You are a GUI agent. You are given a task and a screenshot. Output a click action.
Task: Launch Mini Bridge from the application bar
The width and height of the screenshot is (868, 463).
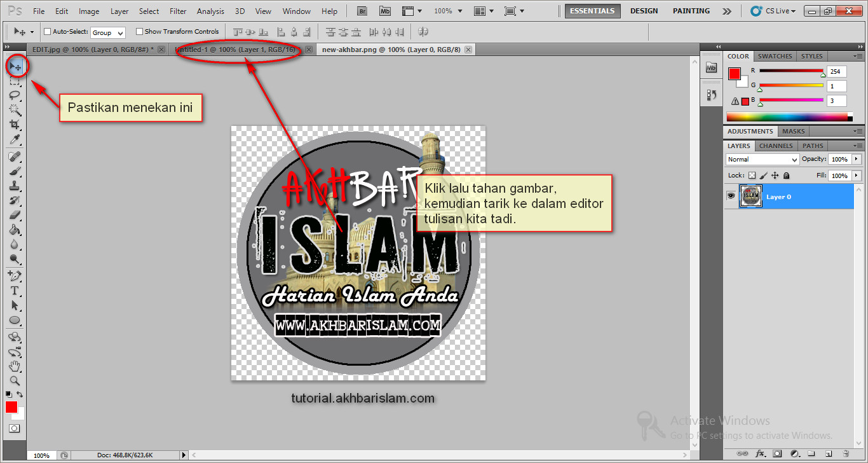click(385, 11)
